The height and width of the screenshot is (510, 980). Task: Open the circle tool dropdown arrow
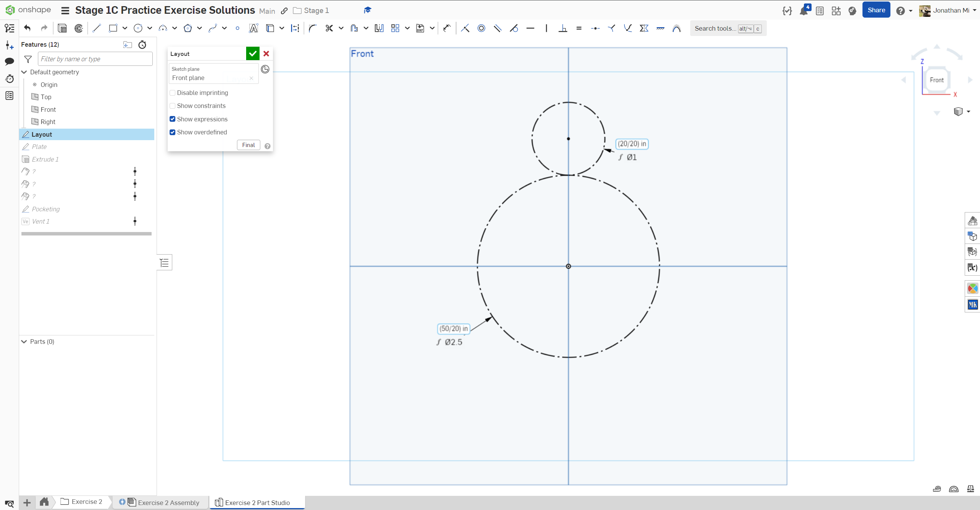150,28
